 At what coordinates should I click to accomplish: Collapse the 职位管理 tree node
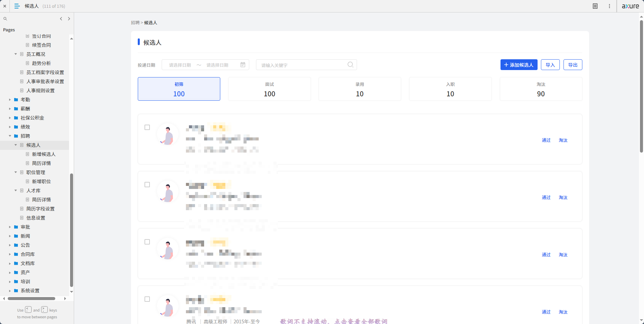[15, 172]
